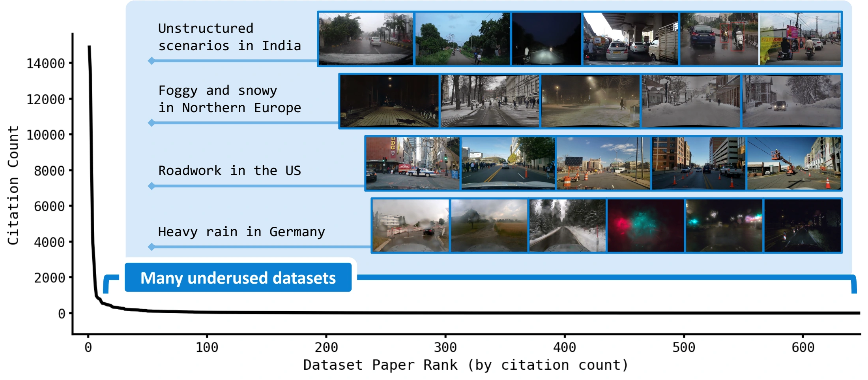The width and height of the screenshot is (868, 380).
Task: Click the 'Citation Count' axis title
Action: click(x=13, y=185)
